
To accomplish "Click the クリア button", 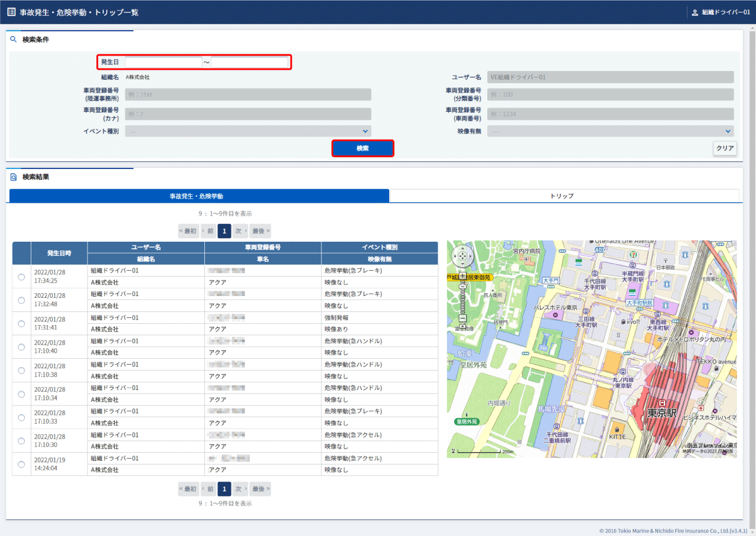I will [x=725, y=148].
